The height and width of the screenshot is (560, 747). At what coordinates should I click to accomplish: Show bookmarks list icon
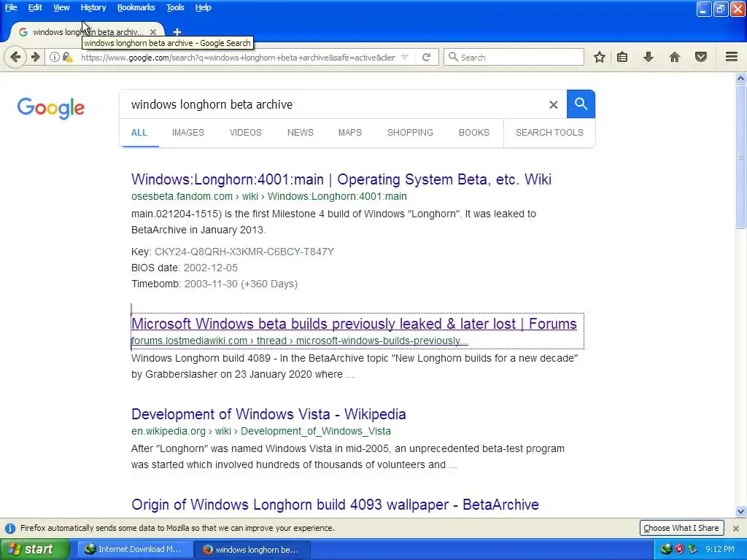pyautogui.click(x=622, y=57)
